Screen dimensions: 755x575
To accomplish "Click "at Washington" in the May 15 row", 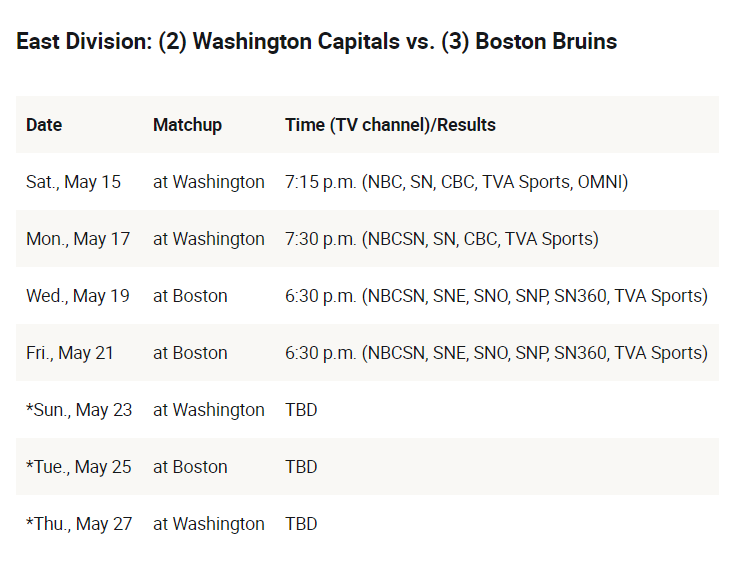I will coord(209,182).
